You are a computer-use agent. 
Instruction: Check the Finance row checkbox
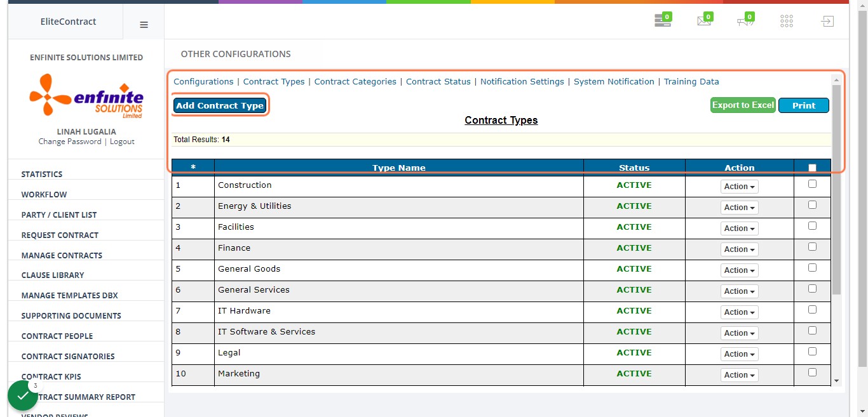tap(812, 247)
